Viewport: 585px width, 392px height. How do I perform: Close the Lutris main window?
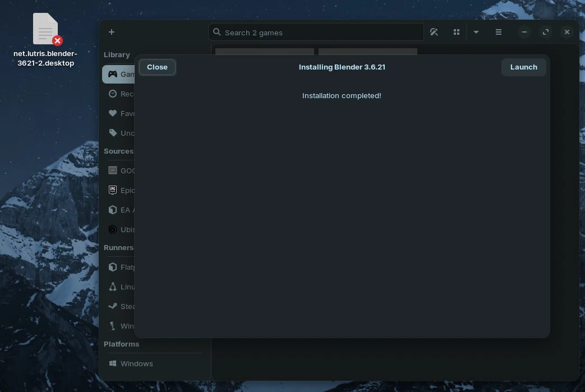click(x=566, y=32)
